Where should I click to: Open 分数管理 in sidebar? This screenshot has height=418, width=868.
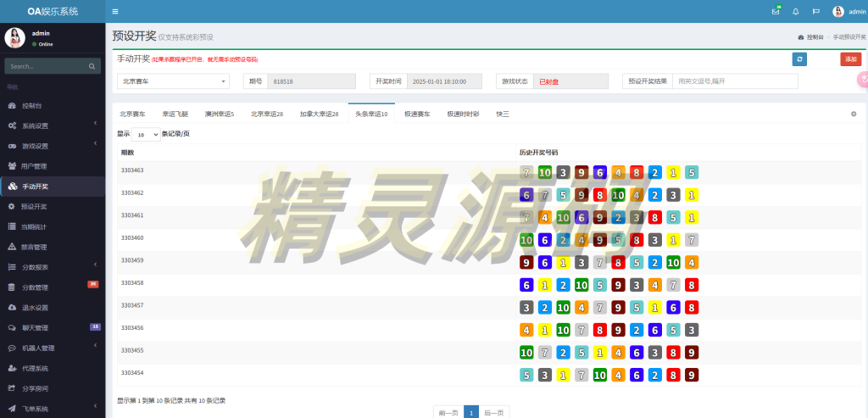coord(53,287)
